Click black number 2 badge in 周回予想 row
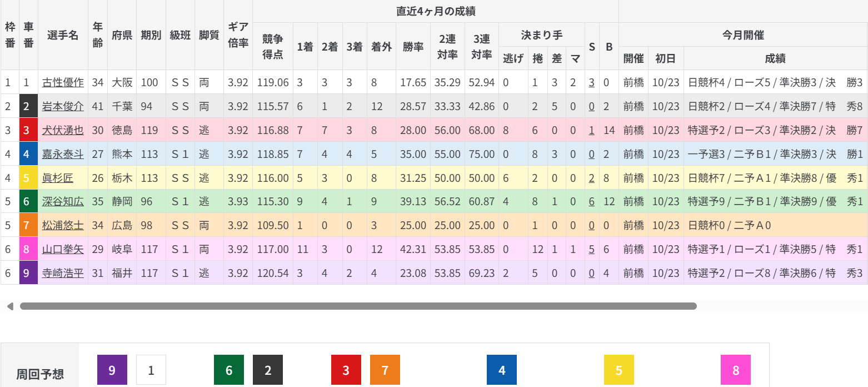 [268, 370]
